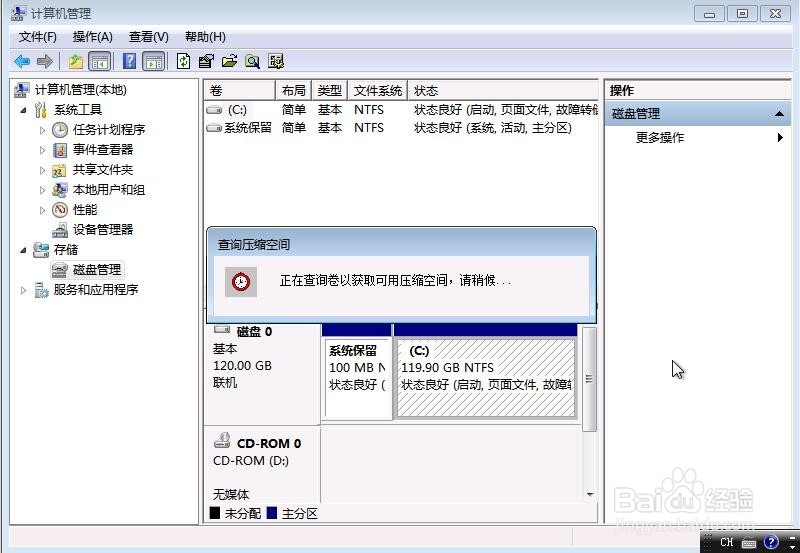Open the 操作(A) menu

tap(92, 37)
